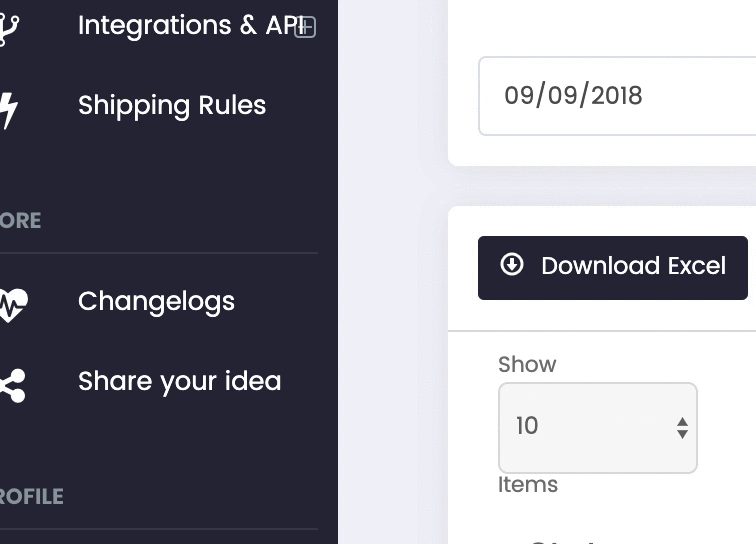Go to Changelogs in the sidebar
756x544 pixels.
pyautogui.click(x=156, y=302)
